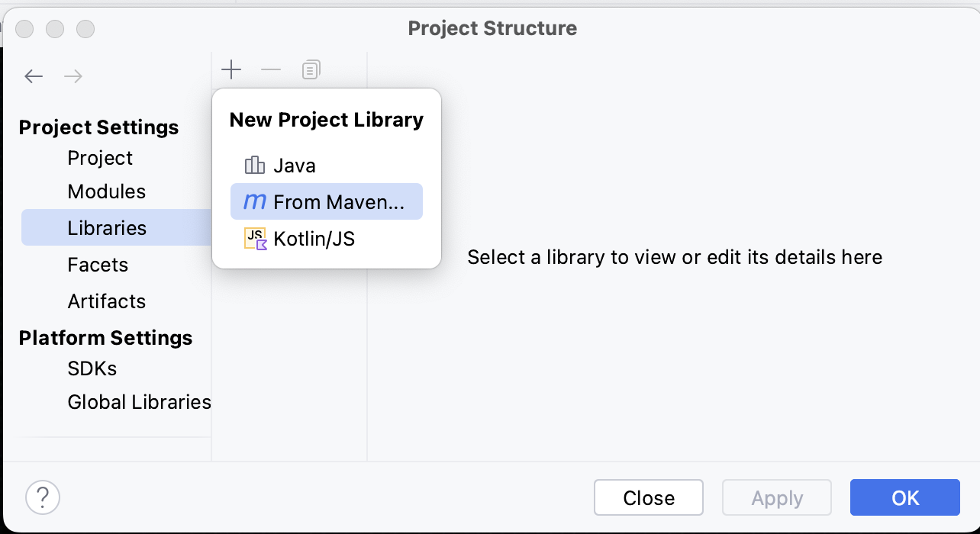This screenshot has width=980, height=534.
Task: Click the Remove library minus icon
Action: [270, 69]
